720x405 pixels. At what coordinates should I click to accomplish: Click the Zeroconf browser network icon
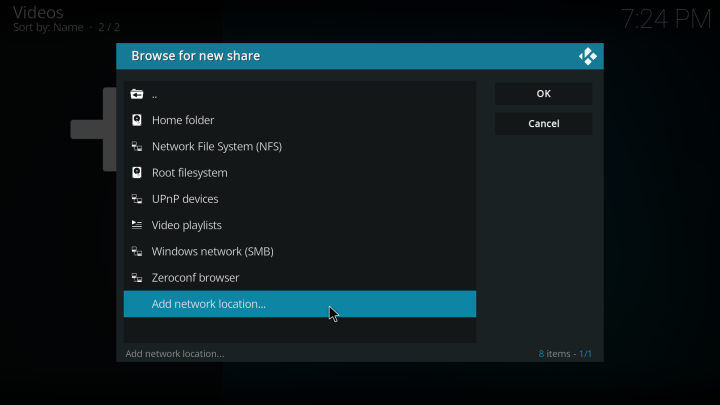(x=137, y=277)
